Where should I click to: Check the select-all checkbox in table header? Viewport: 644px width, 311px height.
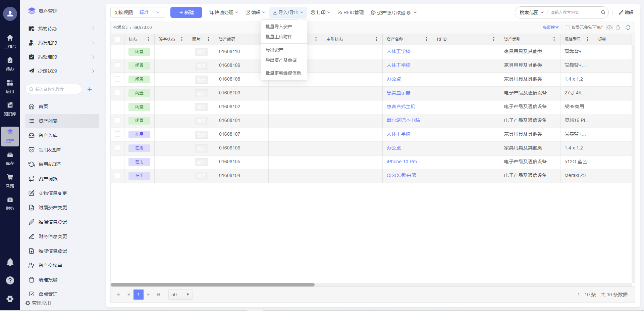coord(117,39)
